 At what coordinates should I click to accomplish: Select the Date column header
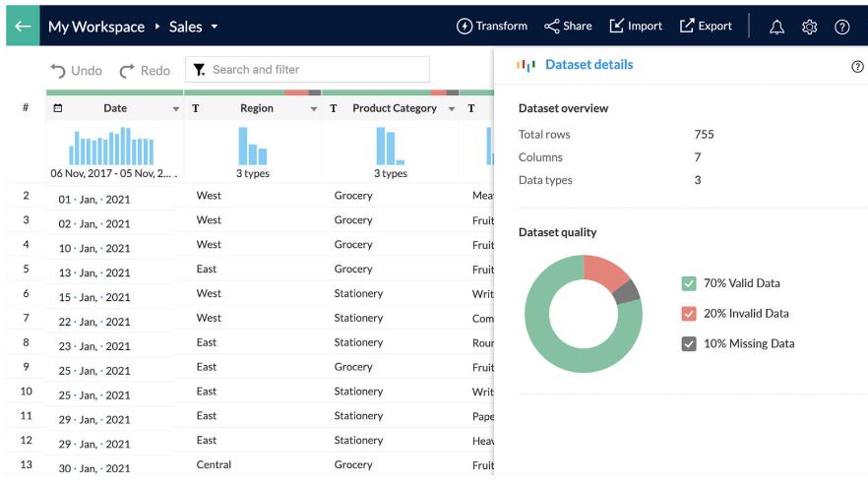coord(115,108)
